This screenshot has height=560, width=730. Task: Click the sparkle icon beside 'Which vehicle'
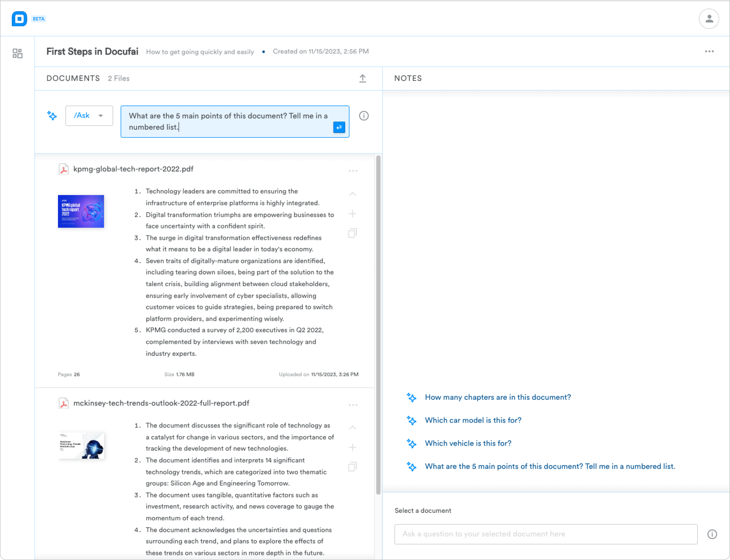[411, 443]
